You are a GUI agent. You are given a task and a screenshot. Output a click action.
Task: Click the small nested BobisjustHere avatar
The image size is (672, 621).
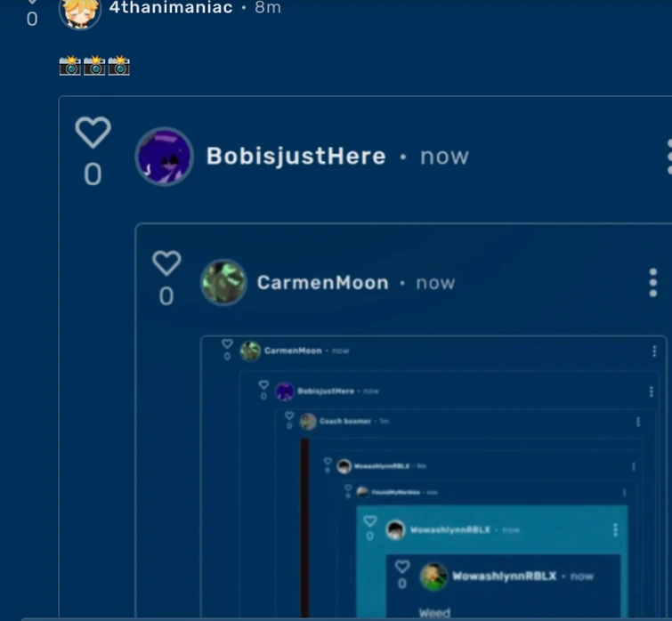(285, 391)
